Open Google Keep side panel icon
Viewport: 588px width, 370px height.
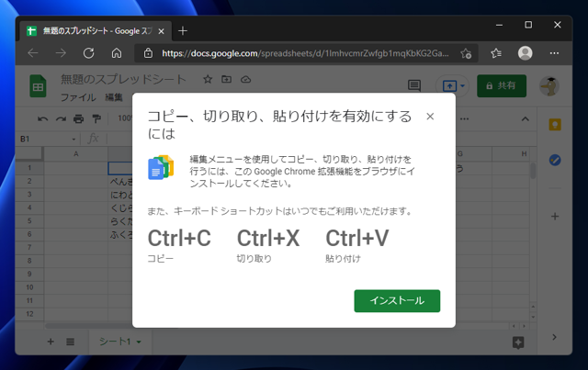pyautogui.click(x=555, y=125)
